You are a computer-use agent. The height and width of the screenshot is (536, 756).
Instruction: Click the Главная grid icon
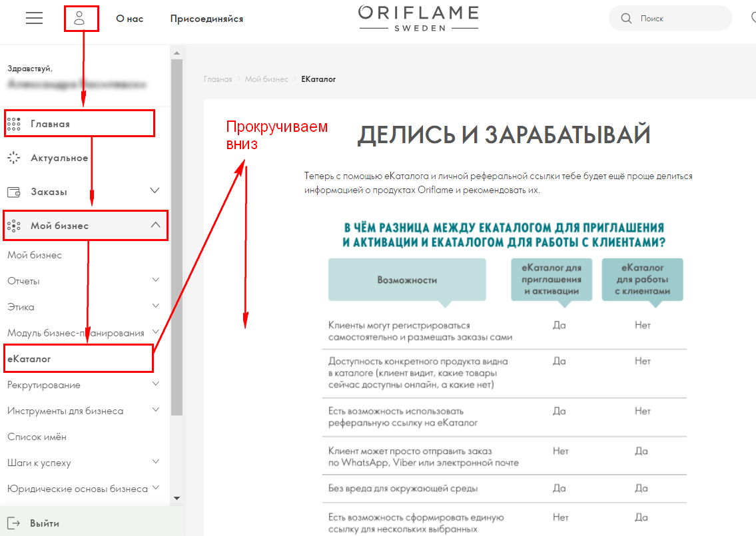coord(13,124)
